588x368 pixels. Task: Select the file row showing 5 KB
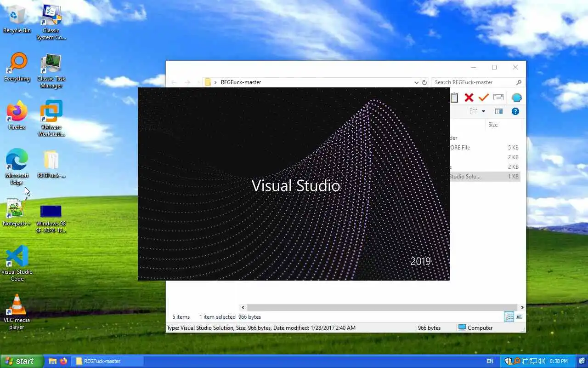coord(485,148)
